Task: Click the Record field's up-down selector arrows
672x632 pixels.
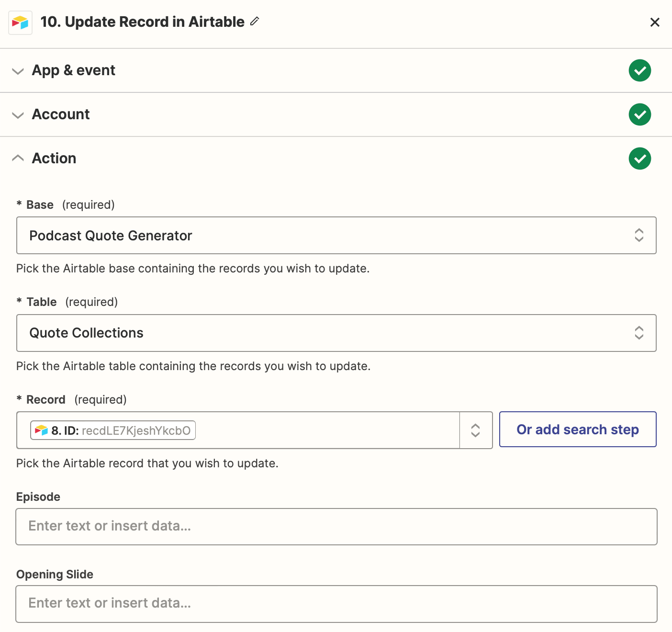Action: pos(476,430)
